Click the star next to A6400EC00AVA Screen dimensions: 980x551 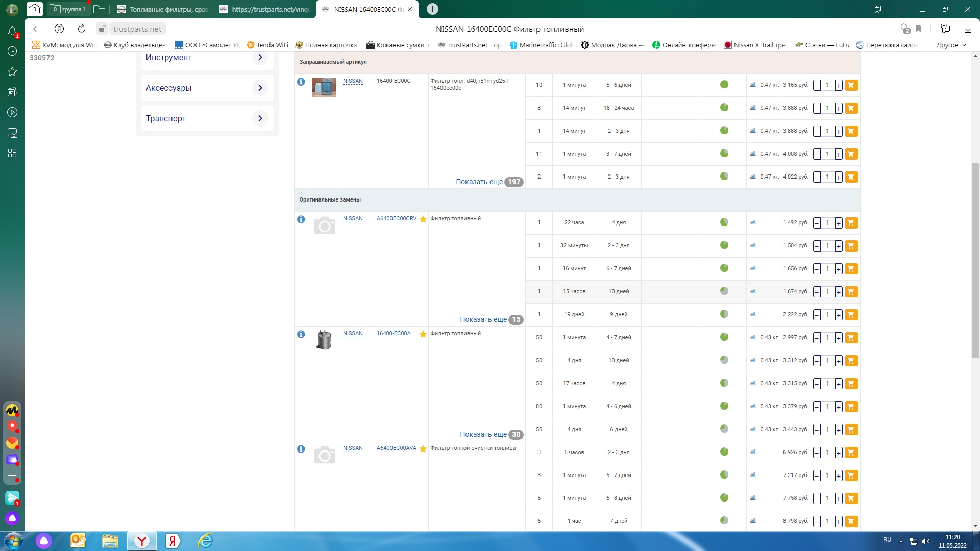(x=423, y=449)
